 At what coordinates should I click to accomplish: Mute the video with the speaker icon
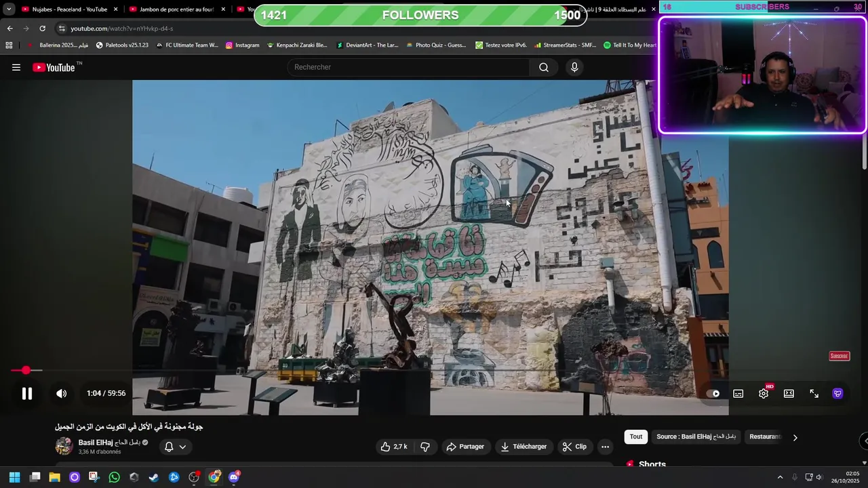pyautogui.click(x=61, y=394)
